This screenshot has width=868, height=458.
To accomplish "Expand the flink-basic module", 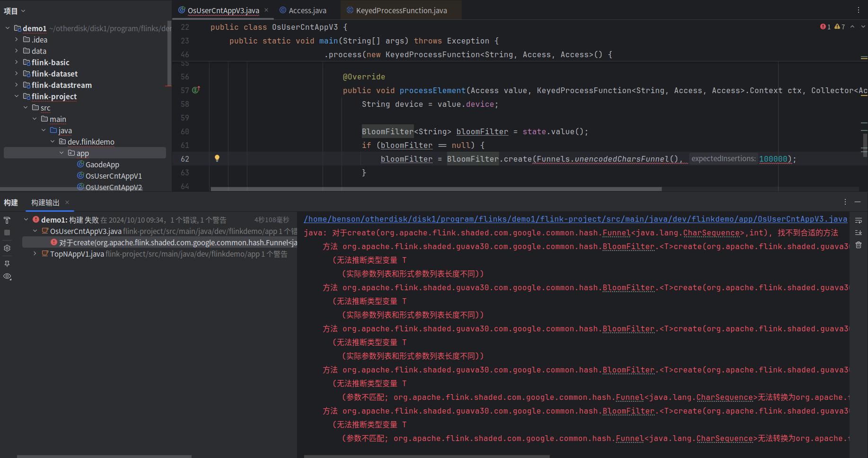I will pyautogui.click(x=17, y=62).
